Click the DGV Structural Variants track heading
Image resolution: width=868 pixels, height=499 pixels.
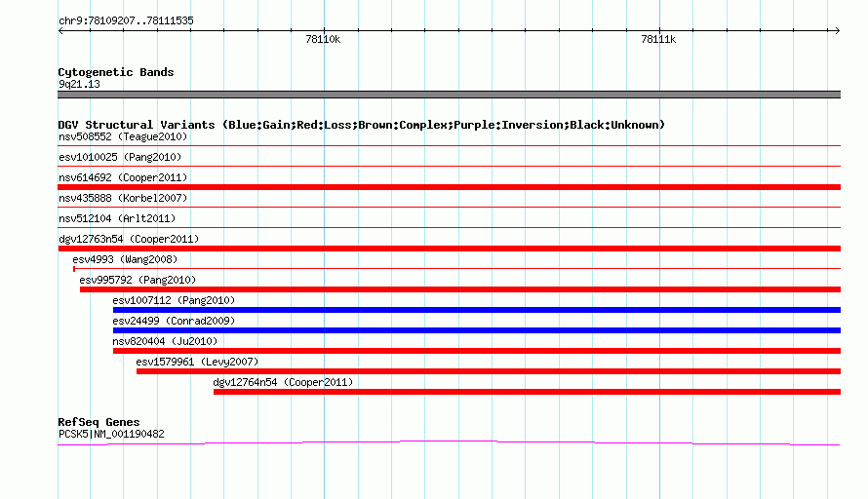point(362,125)
